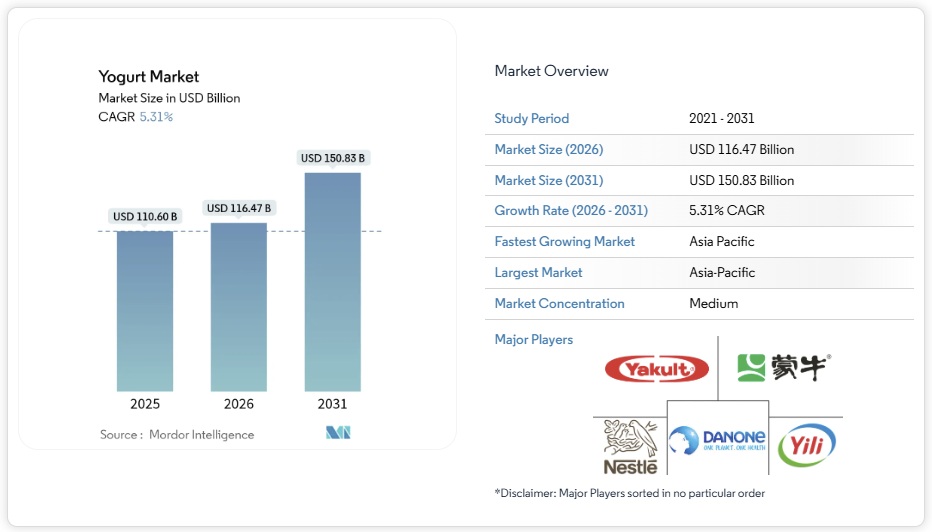Click the Mordor Intelligence logo below chart
932x532 pixels.
point(338,433)
